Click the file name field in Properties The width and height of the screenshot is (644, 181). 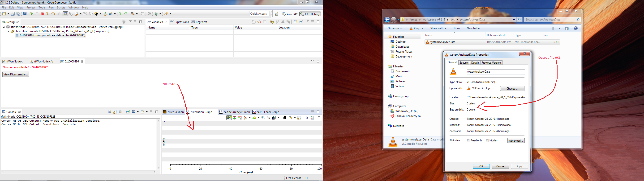pyautogui.click(x=495, y=72)
